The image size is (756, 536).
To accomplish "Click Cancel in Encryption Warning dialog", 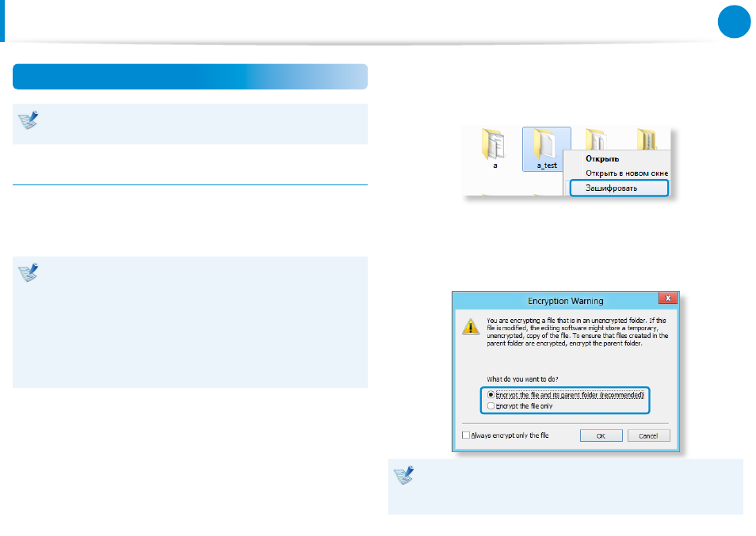I will 648,435.
